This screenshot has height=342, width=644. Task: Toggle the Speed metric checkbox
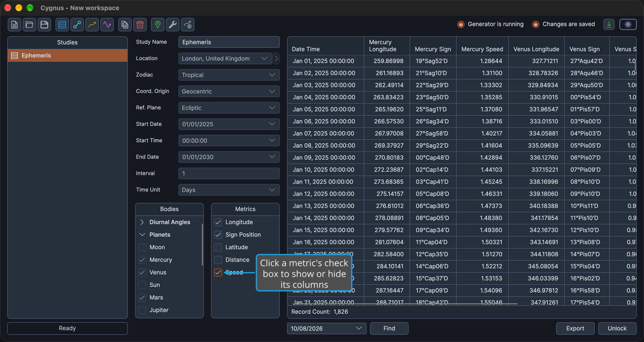tap(218, 272)
